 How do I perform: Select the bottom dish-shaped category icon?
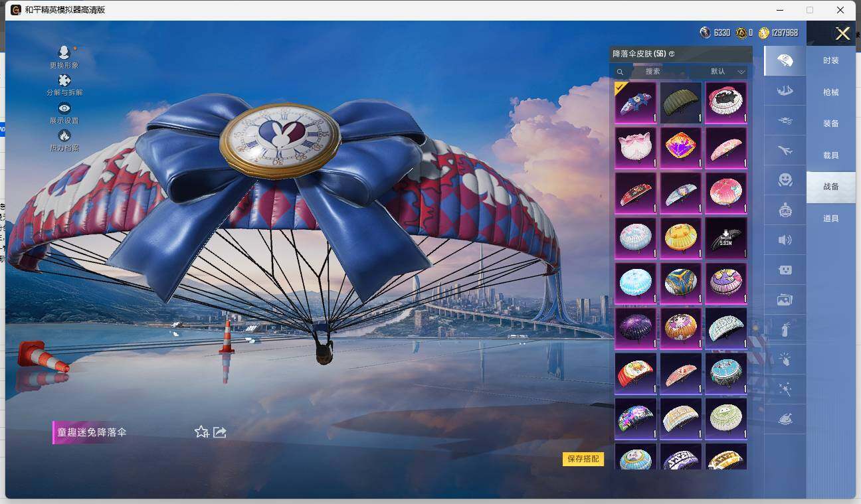[785, 420]
